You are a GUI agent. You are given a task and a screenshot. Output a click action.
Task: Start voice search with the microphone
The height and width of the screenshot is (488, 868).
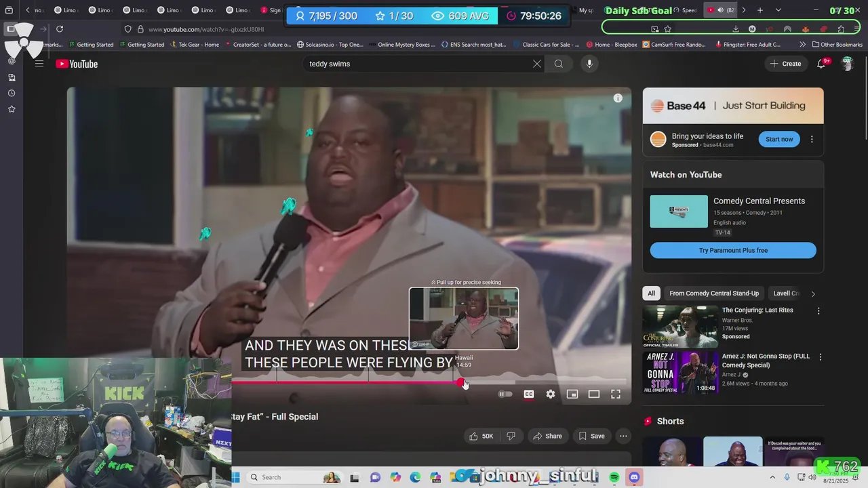point(589,64)
